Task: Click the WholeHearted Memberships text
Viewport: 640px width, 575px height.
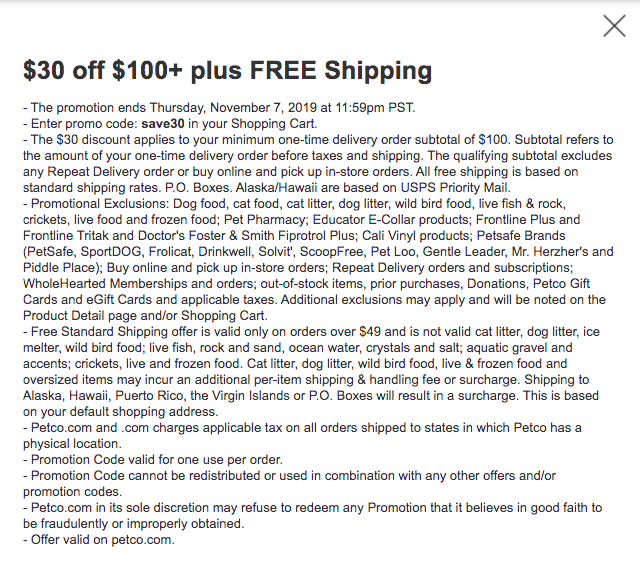Action: coord(102,284)
